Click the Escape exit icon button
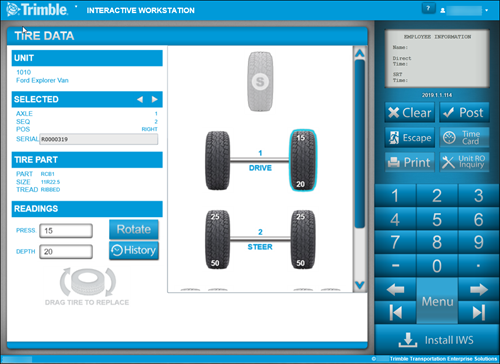 pyautogui.click(x=410, y=137)
